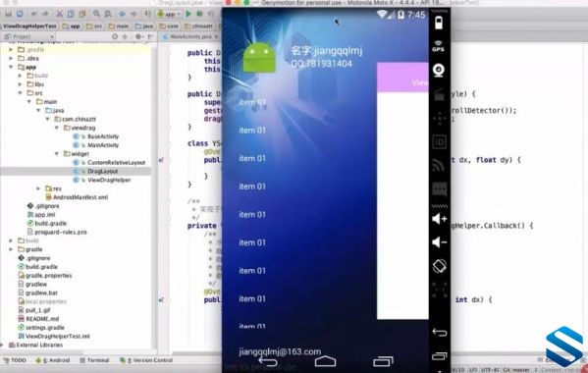Open Project panel gear settings
588x373 pixels.
pyautogui.click(x=138, y=36)
